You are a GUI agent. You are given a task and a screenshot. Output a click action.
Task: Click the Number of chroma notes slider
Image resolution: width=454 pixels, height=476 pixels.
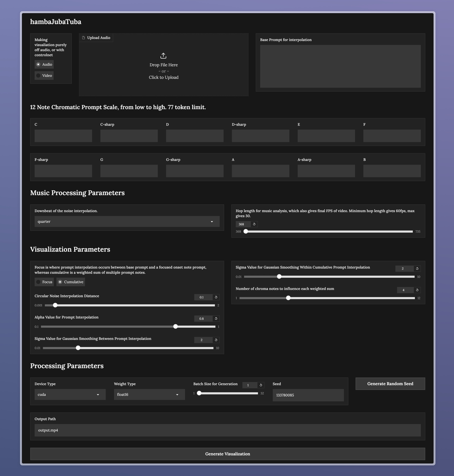(327, 298)
